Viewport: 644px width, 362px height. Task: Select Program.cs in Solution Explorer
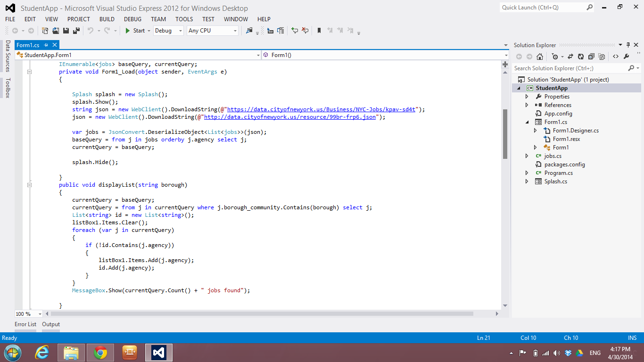(559, 173)
